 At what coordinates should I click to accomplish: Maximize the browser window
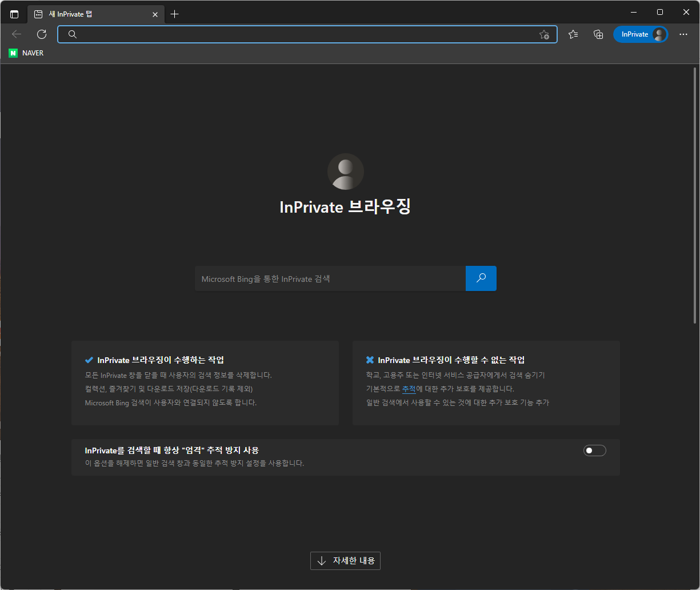(660, 12)
